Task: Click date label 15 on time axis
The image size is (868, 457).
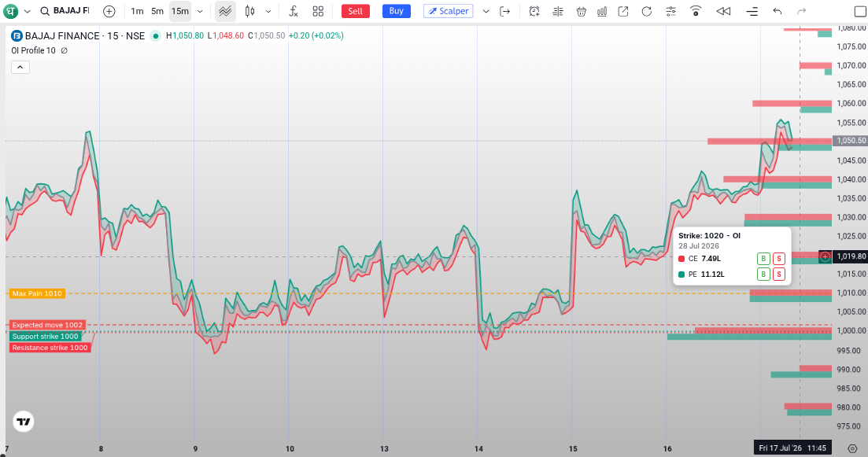Action: click(573, 448)
